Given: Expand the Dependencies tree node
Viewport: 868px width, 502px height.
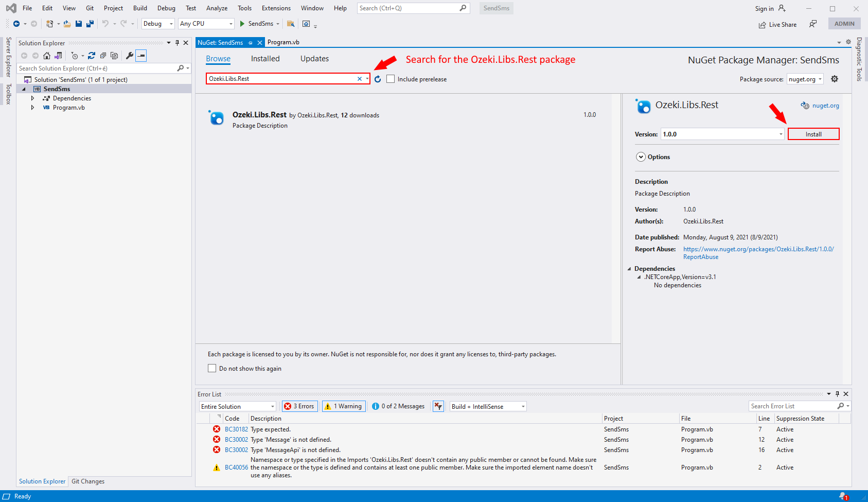Looking at the screenshot, I should click(x=33, y=98).
